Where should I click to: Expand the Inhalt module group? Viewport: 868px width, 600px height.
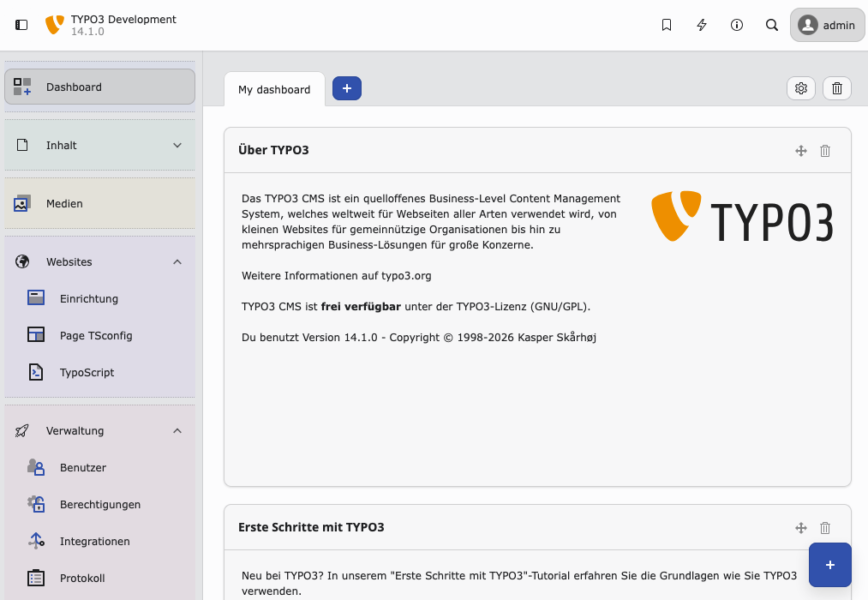click(177, 145)
